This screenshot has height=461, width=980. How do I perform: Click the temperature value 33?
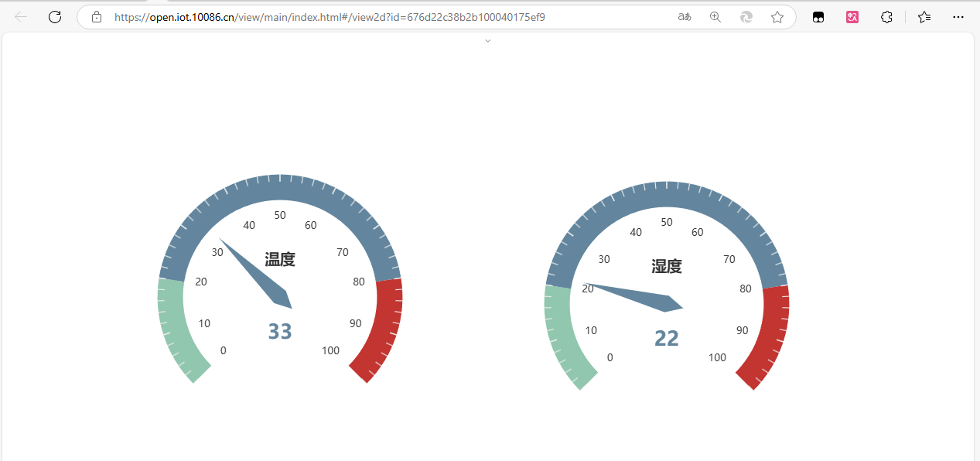coord(280,331)
